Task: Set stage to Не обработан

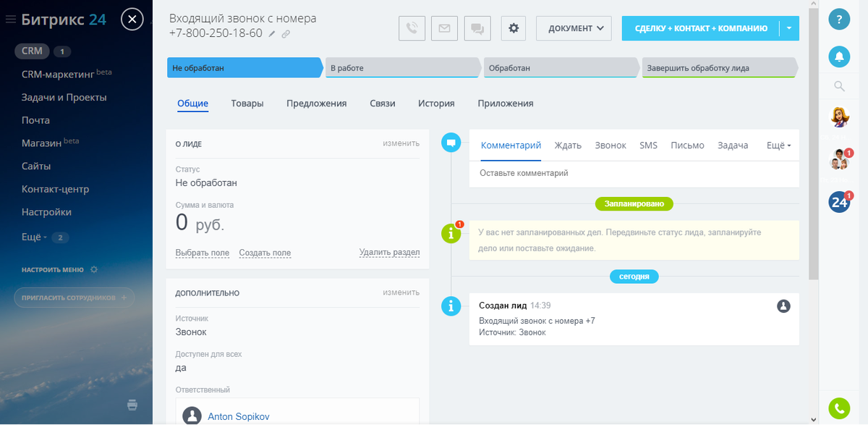Action: (x=244, y=67)
